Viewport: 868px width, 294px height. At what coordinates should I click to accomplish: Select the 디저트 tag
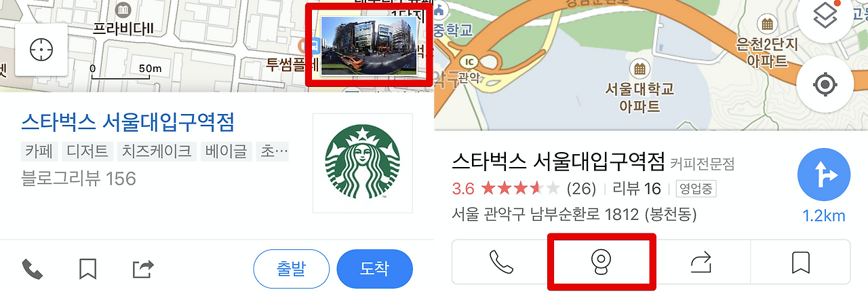pos(86,151)
